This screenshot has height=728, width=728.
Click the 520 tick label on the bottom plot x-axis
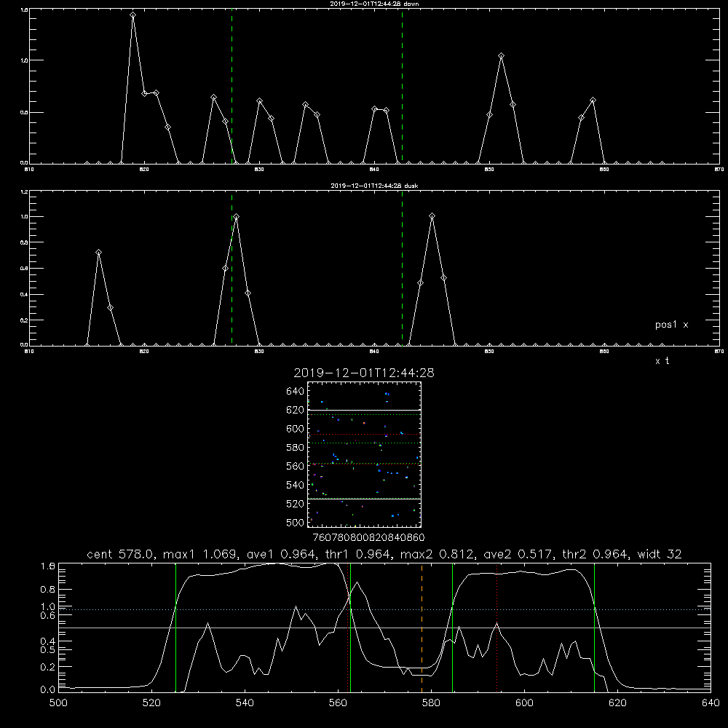point(151,703)
